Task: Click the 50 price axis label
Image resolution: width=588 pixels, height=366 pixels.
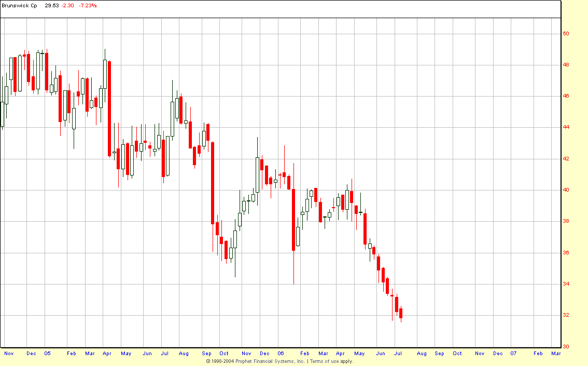Action: (x=566, y=34)
